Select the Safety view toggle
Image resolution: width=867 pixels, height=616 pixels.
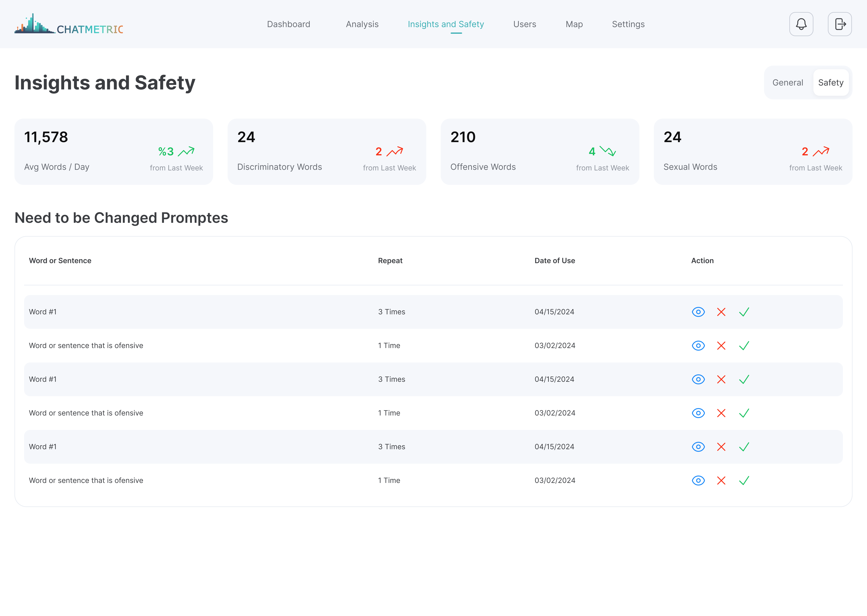coord(831,83)
